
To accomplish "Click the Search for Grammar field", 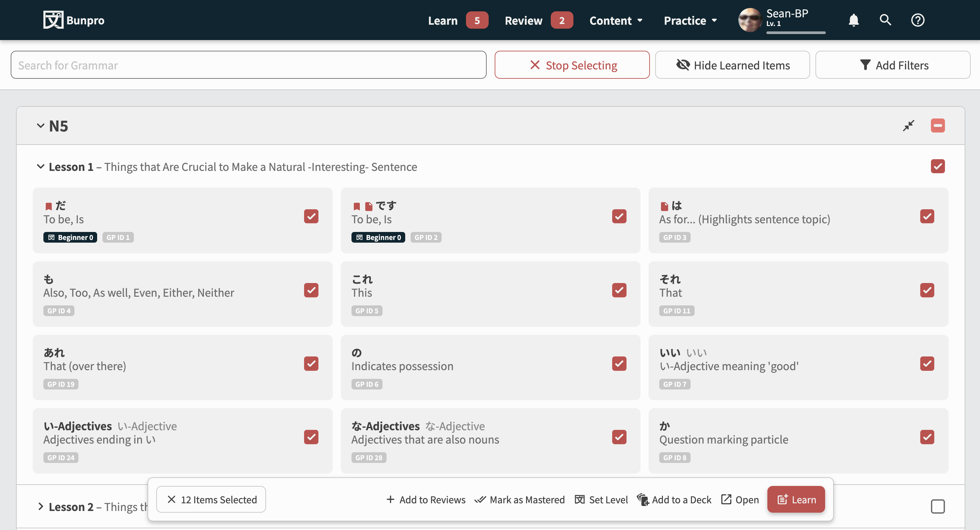I will [248, 65].
